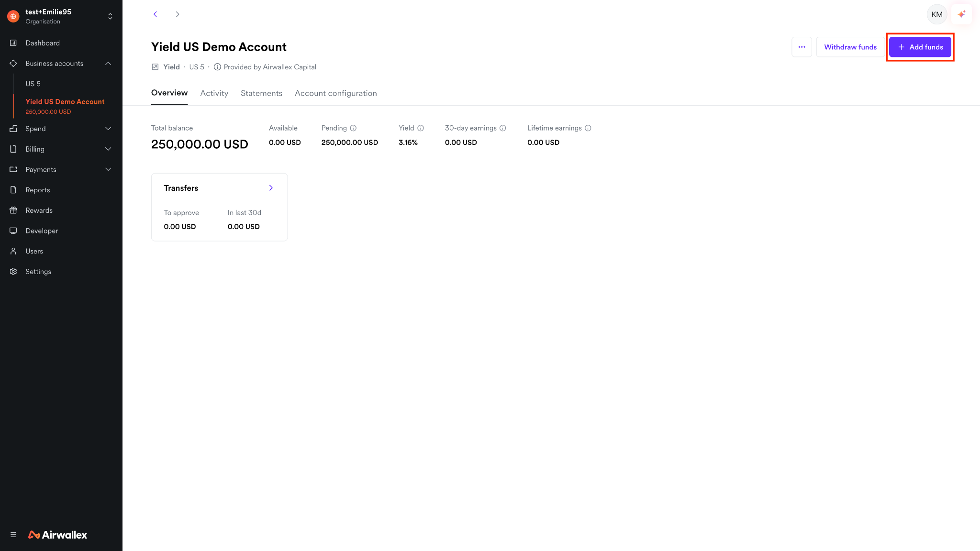
Task: Toggle the sidebar hamburger menu icon
Action: pyautogui.click(x=13, y=535)
